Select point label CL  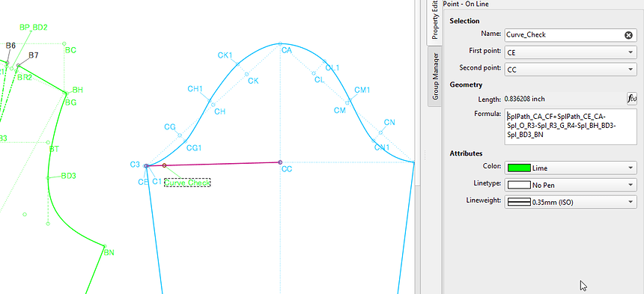(x=320, y=79)
